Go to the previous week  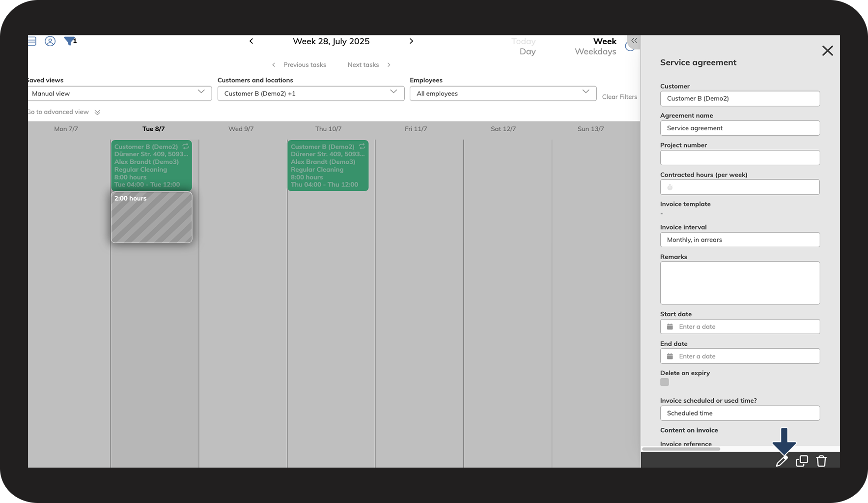pos(251,41)
